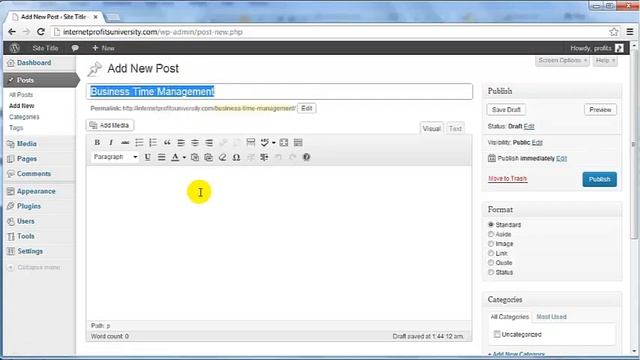Open editor help icon
The width and height of the screenshot is (640, 360).
tap(307, 157)
